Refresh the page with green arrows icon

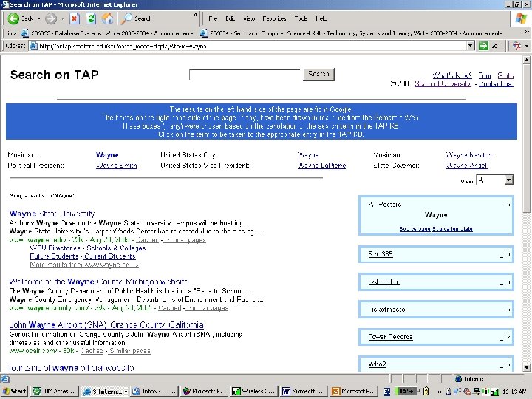(x=91, y=18)
